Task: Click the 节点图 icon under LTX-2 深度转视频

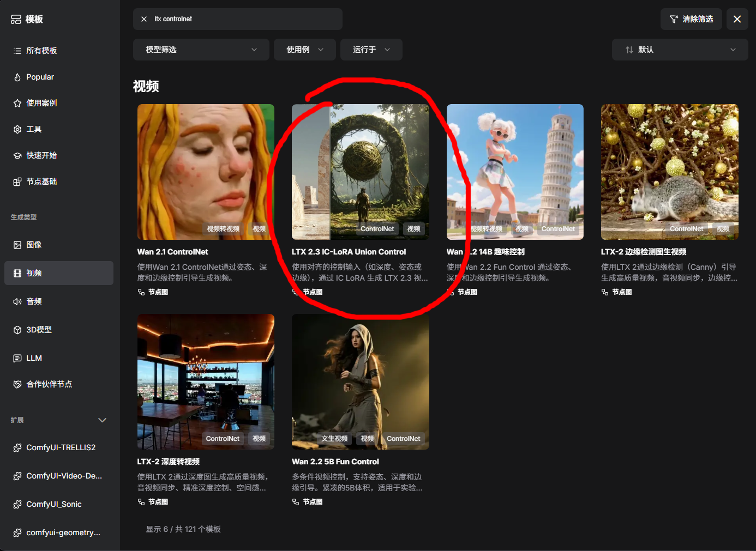Action: (141, 502)
